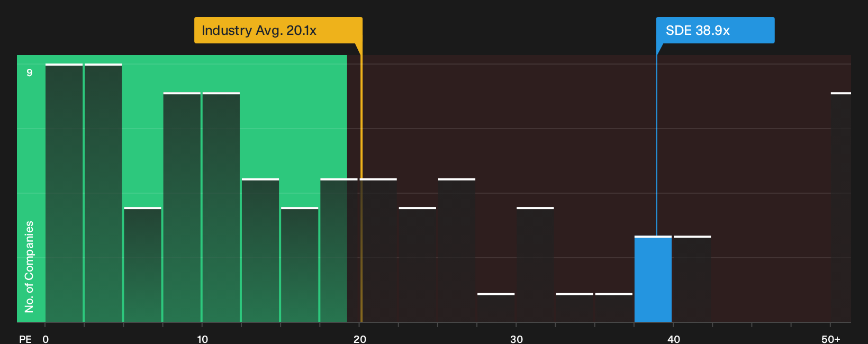Click the SDE 38.9x label
The height and width of the screenshot is (344, 868).
[715, 30]
